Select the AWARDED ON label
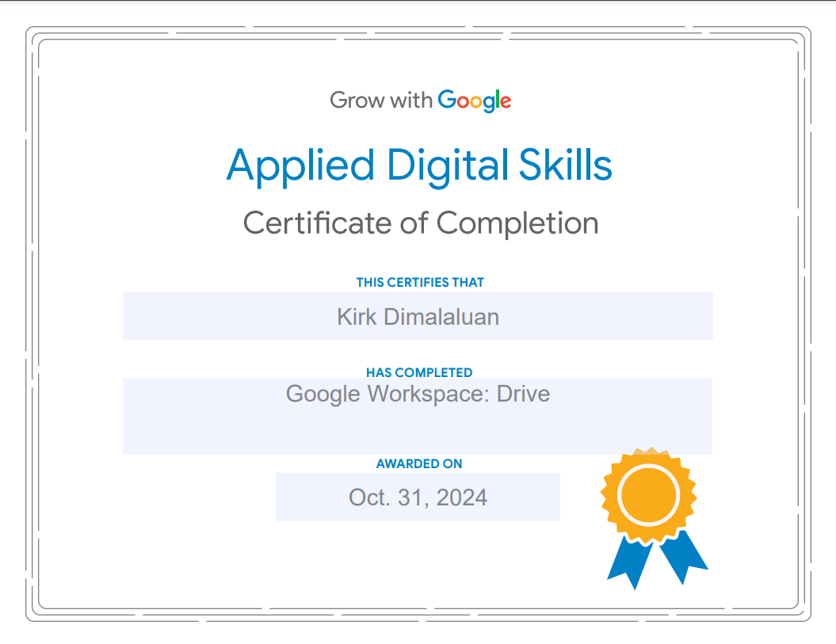 (419, 463)
